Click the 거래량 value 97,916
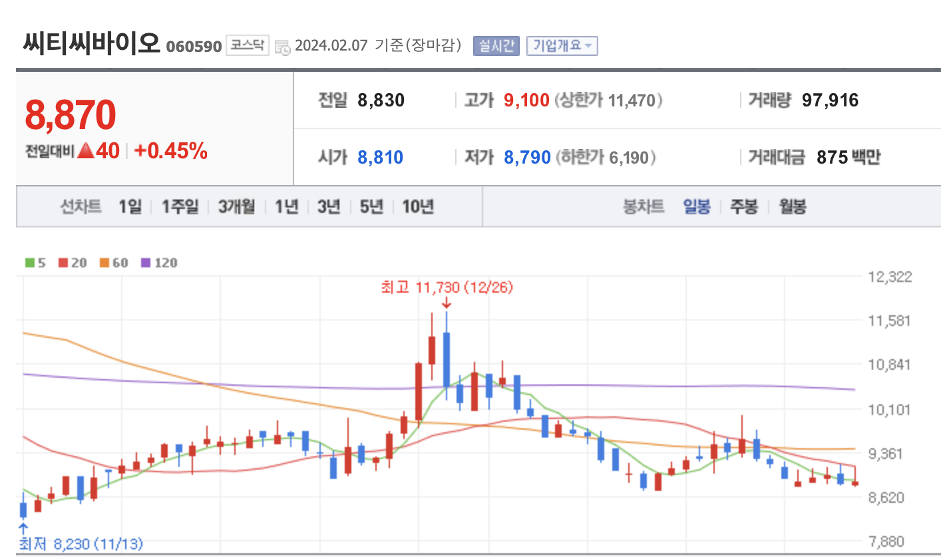The image size is (941, 560). [830, 100]
